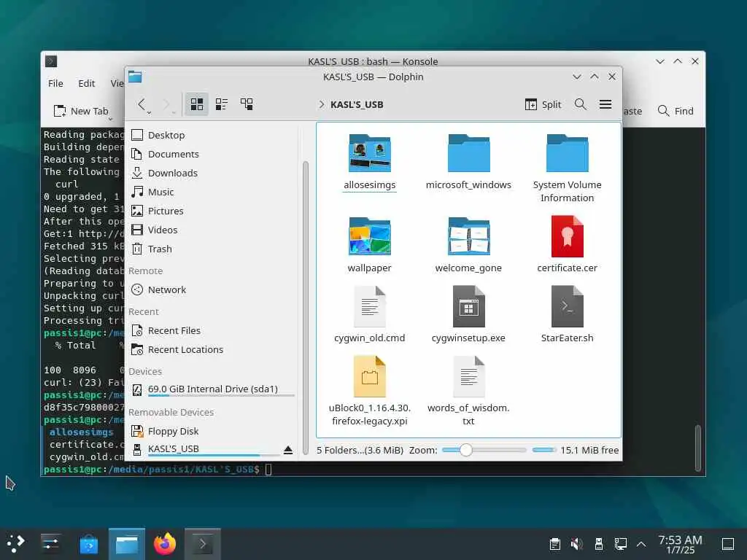Open File menu in Konsole
The image size is (747, 560).
point(55,83)
